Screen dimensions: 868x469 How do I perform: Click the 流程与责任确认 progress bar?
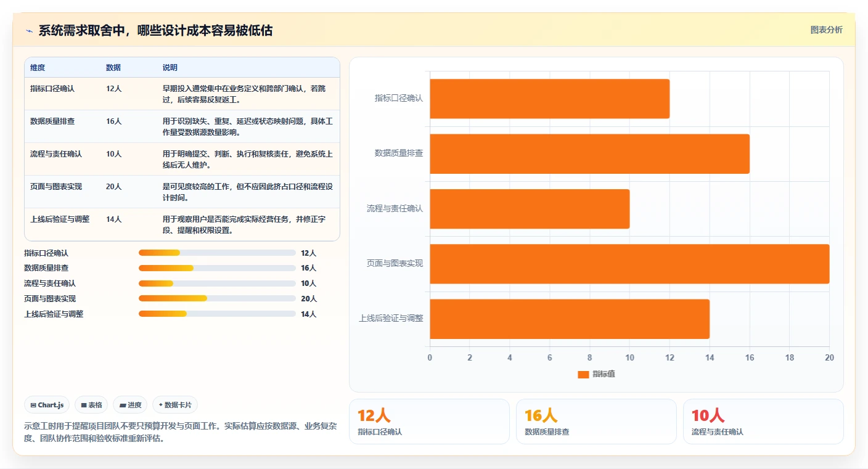tap(217, 283)
